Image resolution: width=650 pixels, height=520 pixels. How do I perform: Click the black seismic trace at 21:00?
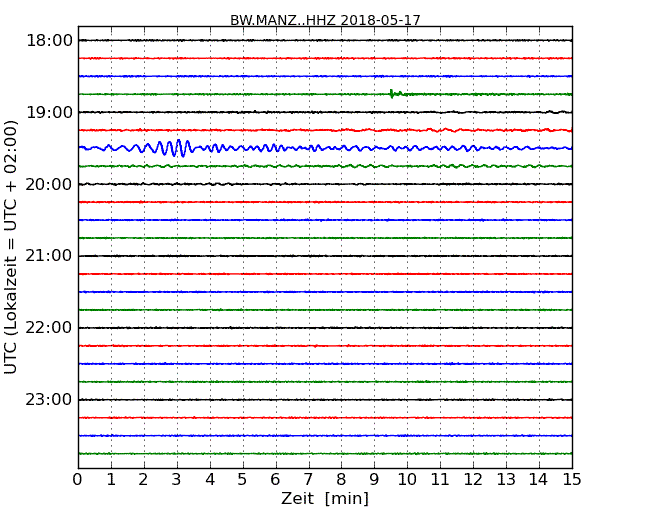[325, 256]
